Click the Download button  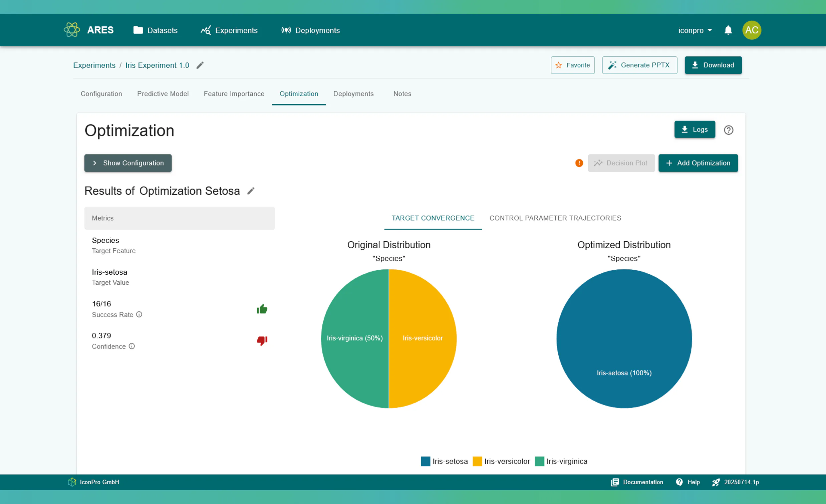(713, 65)
